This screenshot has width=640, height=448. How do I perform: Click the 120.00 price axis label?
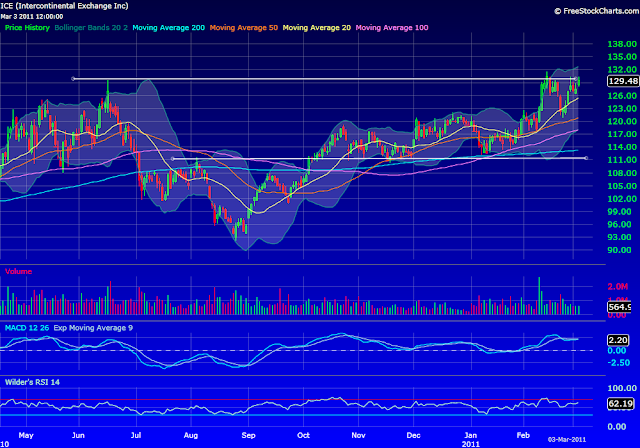click(622, 121)
